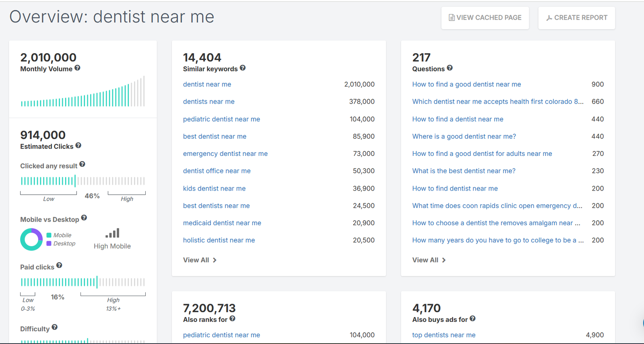Viewport: 644px width, 344px height.
Task: Click the Monthly Volume help icon
Action: (x=77, y=68)
